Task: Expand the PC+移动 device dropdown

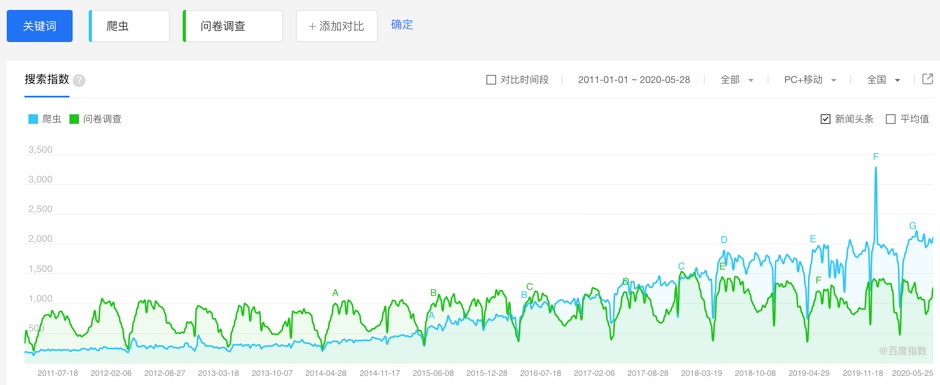Action: [810, 80]
